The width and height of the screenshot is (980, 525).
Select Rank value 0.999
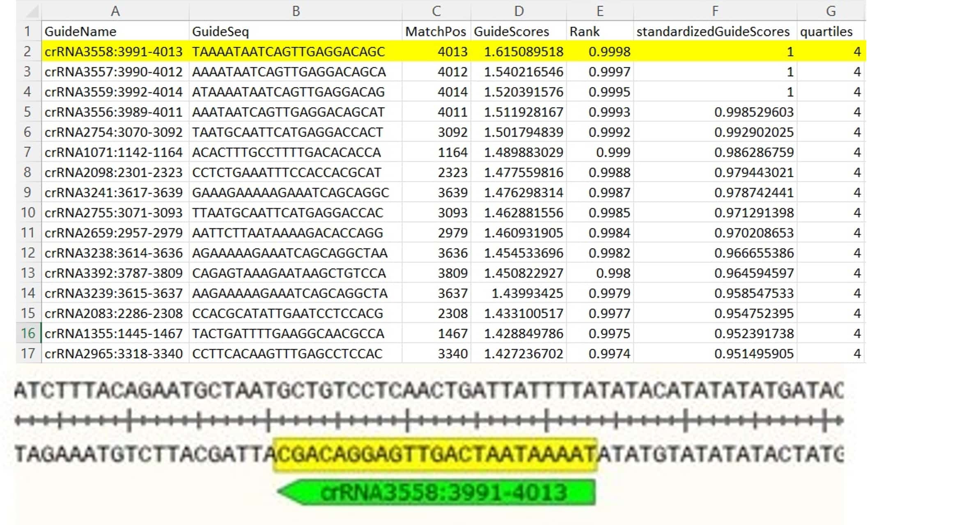(x=600, y=152)
